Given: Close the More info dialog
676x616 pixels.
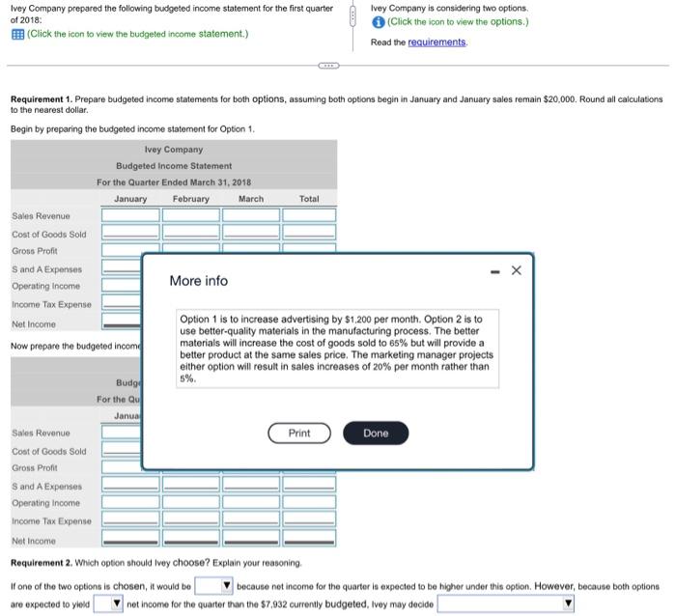Looking at the screenshot, I should [x=516, y=270].
